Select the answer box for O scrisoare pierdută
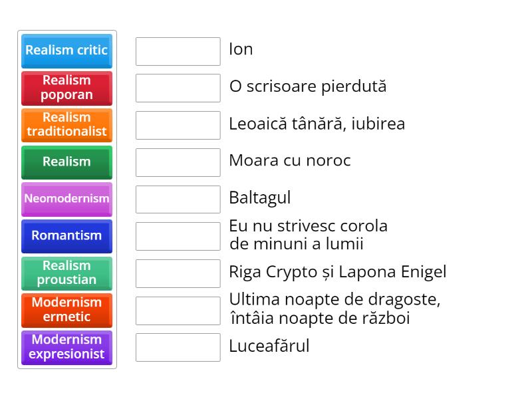This screenshot has width=532, height=399. click(178, 88)
